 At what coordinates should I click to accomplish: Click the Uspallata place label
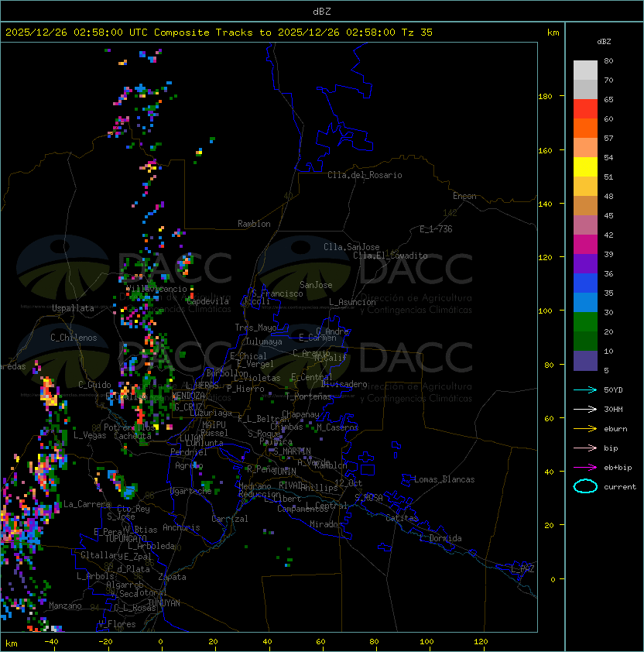[74, 308]
